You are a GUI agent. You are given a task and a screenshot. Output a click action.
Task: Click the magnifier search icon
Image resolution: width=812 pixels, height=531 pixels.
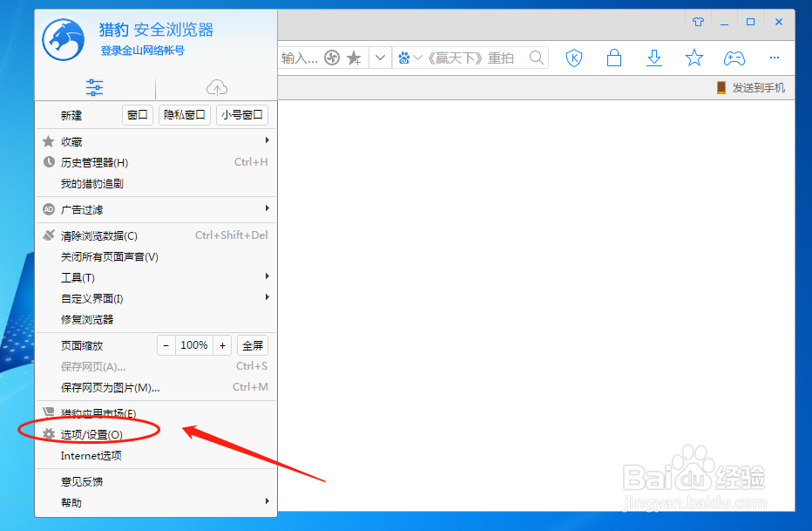coord(537,58)
